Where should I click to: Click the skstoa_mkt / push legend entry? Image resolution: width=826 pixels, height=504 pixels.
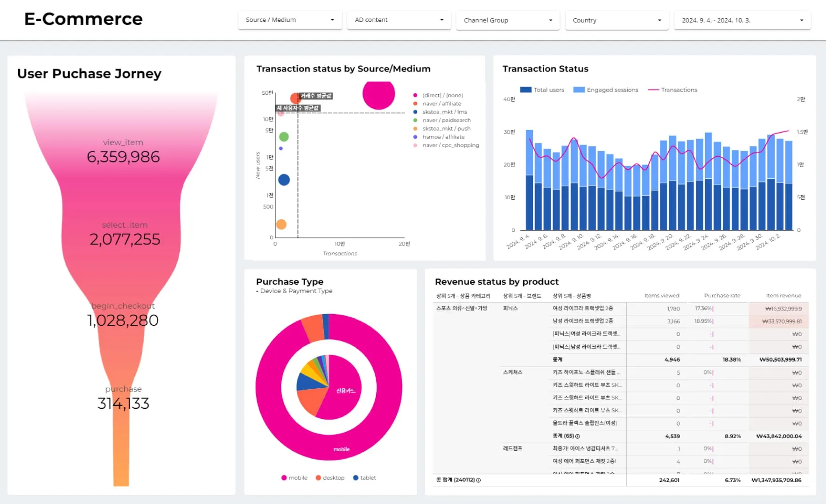(x=442, y=129)
